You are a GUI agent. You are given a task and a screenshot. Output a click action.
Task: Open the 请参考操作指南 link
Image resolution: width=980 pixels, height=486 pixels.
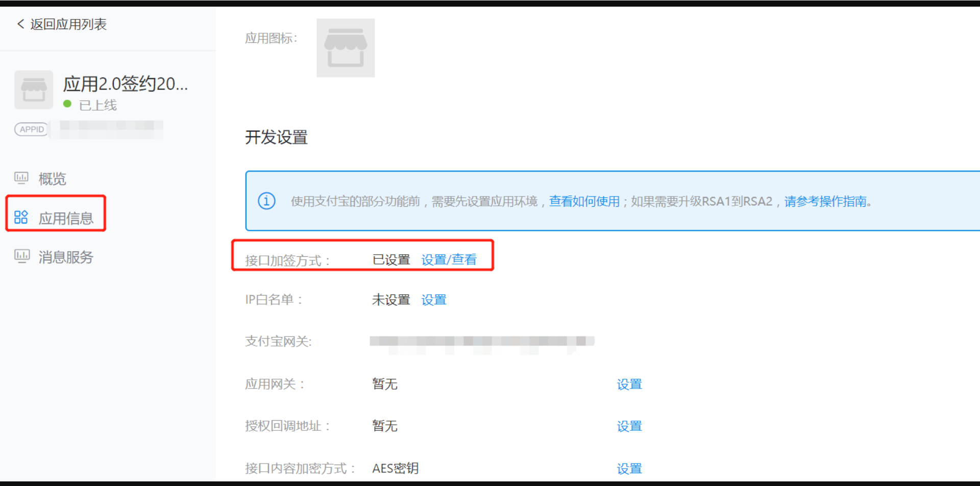[x=825, y=202]
